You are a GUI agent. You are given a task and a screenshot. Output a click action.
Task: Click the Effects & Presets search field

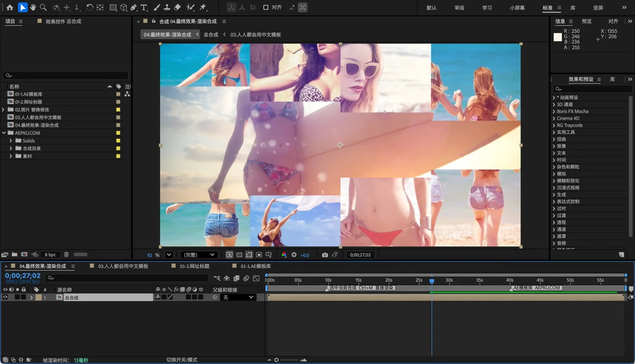tap(592, 89)
